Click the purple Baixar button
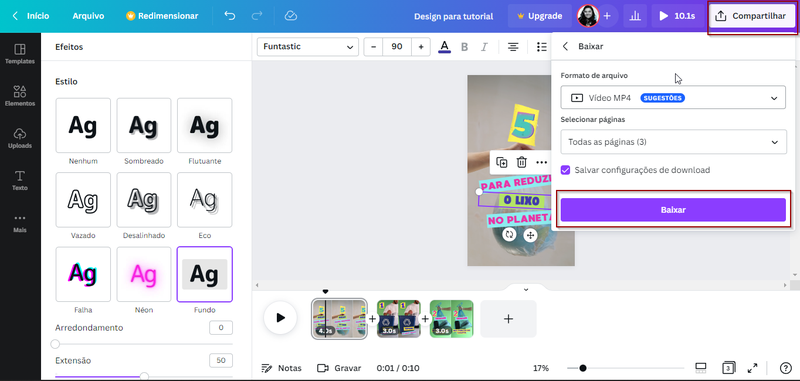Screen dimensions: 800x381 coord(673,210)
